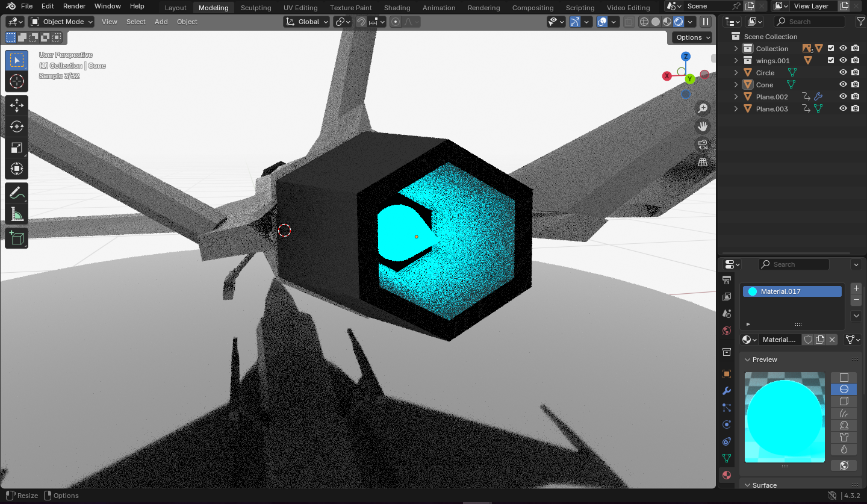Open the Modifiers wrench tab

[x=727, y=391]
